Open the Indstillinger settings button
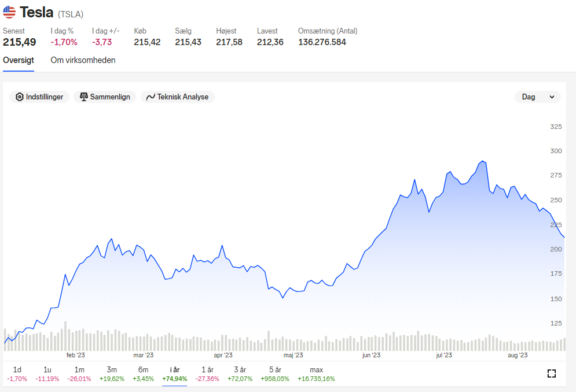The image size is (576, 392). coord(39,97)
